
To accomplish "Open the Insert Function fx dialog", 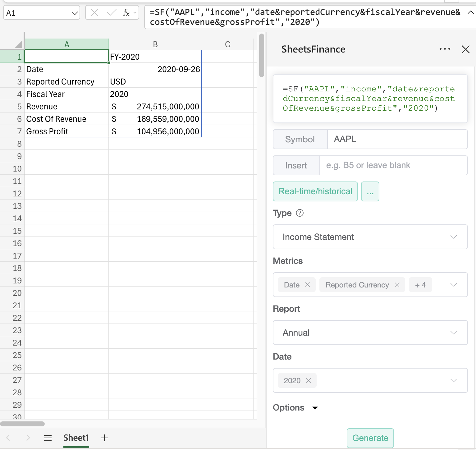I will [x=126, y=13].
